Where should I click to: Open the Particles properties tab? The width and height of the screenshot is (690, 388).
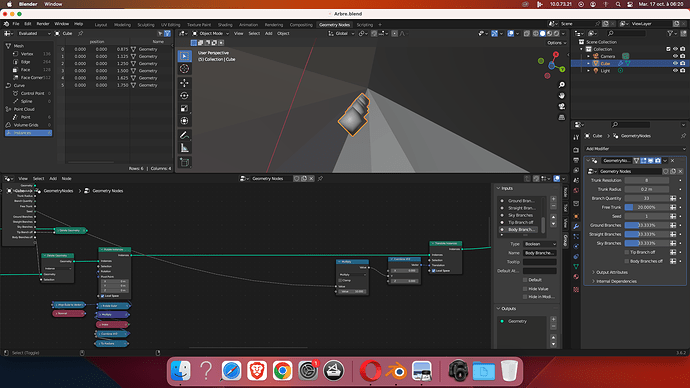pos(576,237)
